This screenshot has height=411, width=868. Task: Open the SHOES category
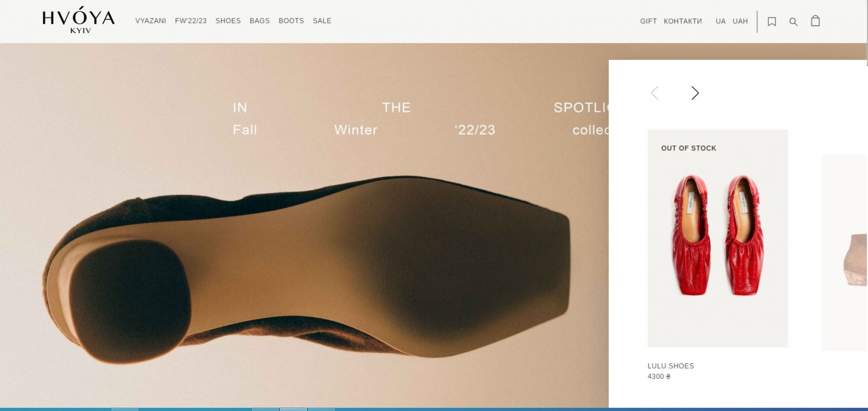(228, 21)
